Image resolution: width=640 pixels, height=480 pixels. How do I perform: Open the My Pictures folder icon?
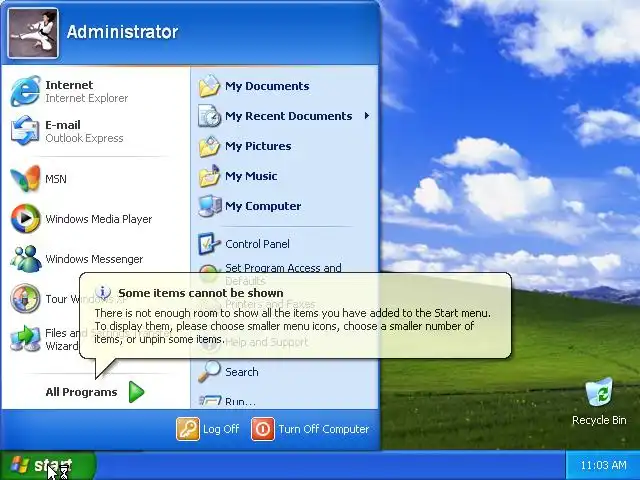click(x=209, y=146)
